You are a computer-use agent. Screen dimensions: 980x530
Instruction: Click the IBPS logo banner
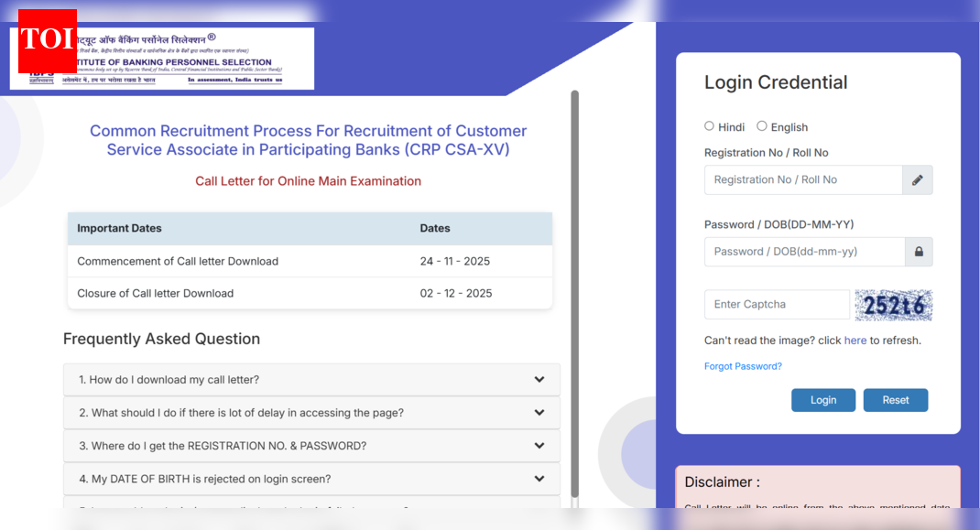(x=162, y=58)
